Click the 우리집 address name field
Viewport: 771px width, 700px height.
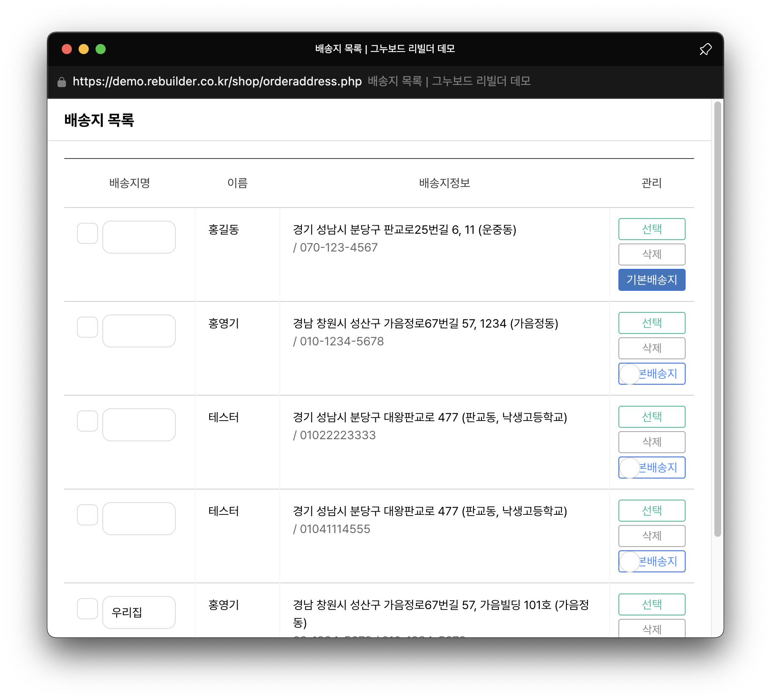139,612
